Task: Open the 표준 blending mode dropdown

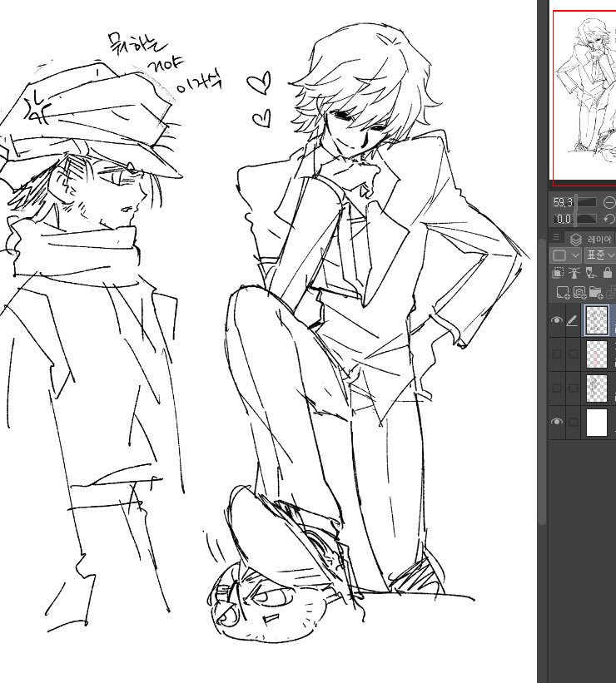Action: click(x=600, y=255)
